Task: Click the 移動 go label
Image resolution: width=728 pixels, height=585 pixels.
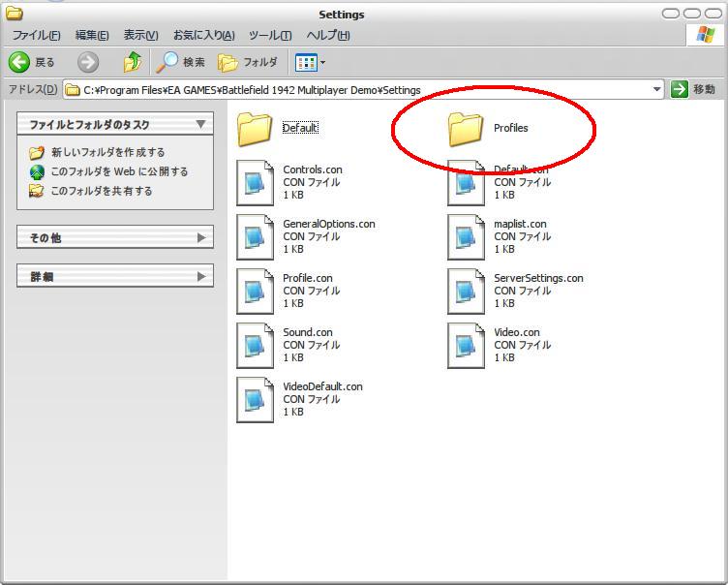Action: coord(704,89)
